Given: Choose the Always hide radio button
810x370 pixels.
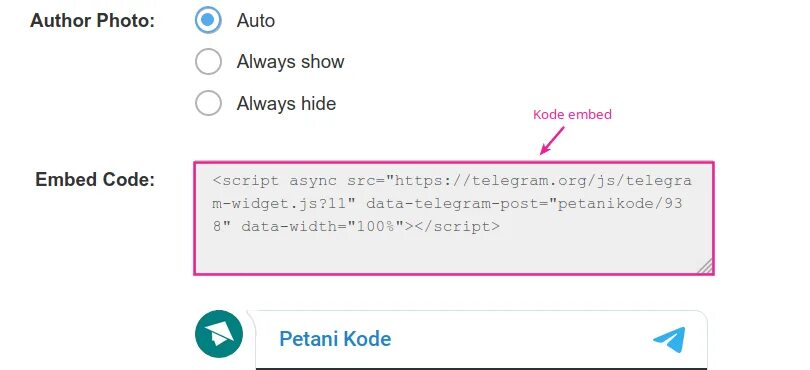Looking at the screenshot, I should tap(208, 103).
